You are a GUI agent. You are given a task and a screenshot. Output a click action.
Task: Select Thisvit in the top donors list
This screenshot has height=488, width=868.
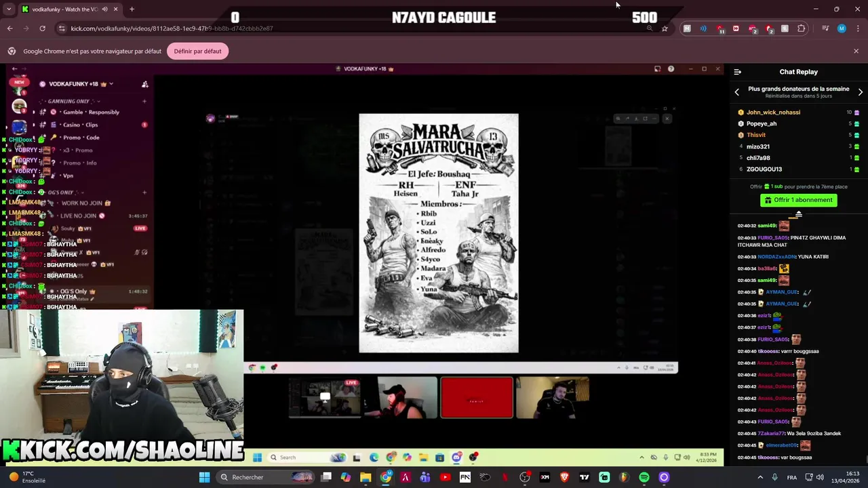point(756,135)
